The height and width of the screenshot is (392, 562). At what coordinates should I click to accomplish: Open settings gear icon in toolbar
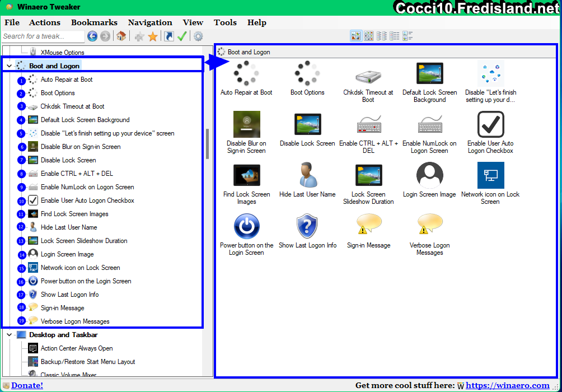pyautogui.click(x=198, y=36)
